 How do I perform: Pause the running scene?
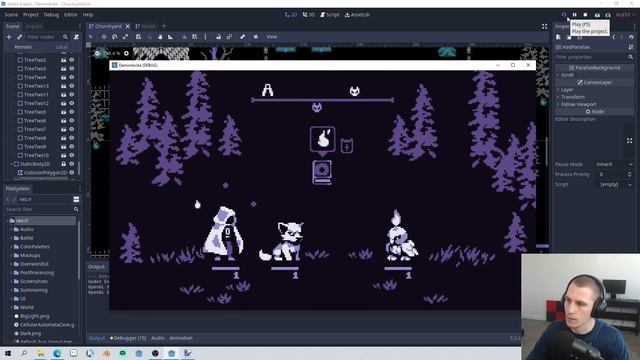[574, 15]
